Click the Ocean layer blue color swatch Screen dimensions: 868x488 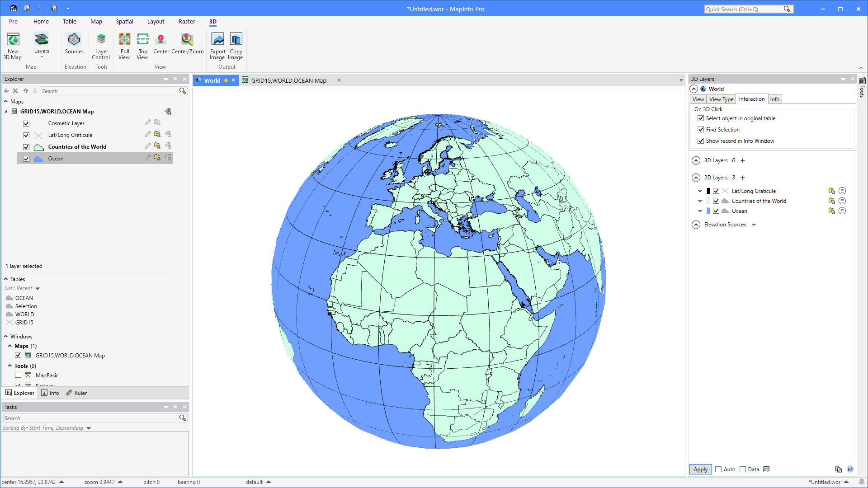coord(708,211)
